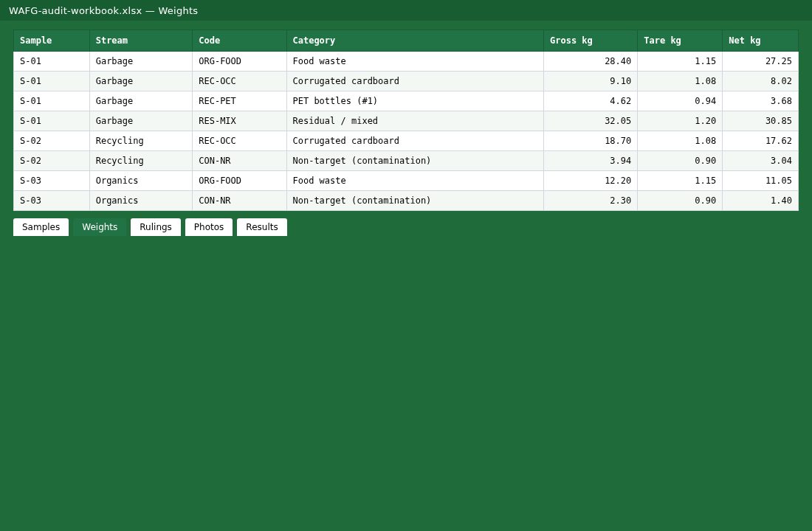This screenshot has height=531, width=812.
Task: Select gross weight cell 18.70
Action: 591,141
